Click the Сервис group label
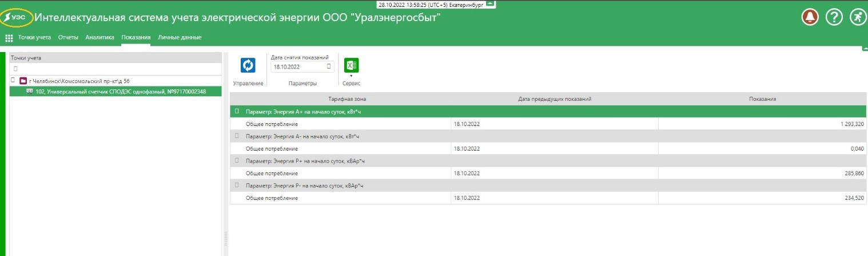This screenshot has width=868, height=256. pyautogui.click(x=351, y=84)
